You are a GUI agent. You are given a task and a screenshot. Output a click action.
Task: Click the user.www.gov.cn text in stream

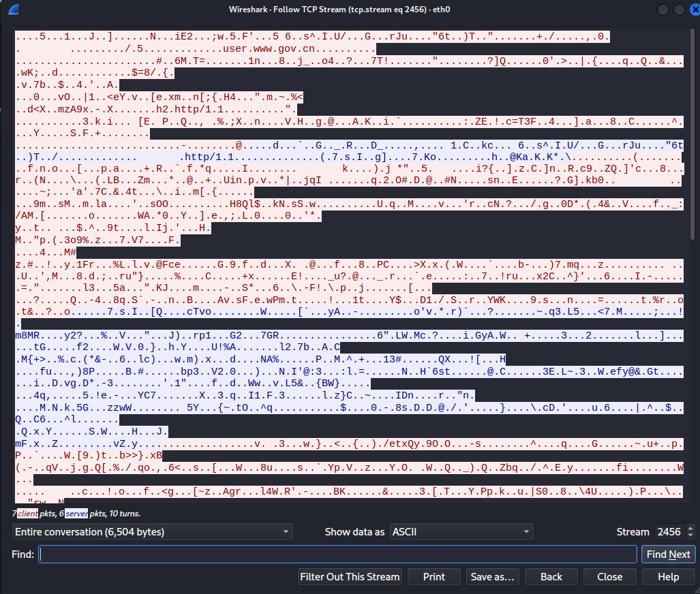click(x=269, y=48)
